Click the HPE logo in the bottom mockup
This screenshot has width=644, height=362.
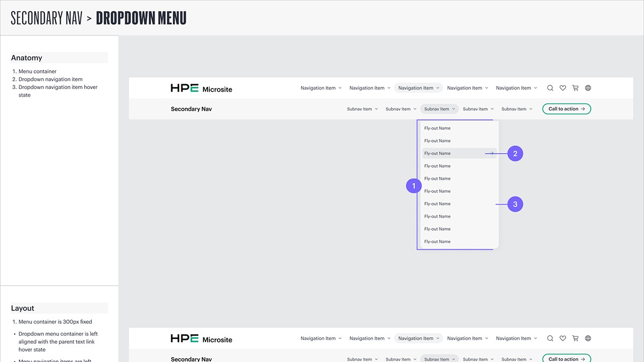(184, 338)
